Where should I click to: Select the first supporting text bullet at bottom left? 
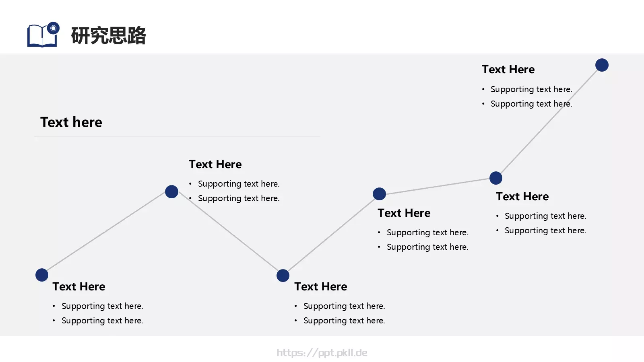[x=102, y=306]
